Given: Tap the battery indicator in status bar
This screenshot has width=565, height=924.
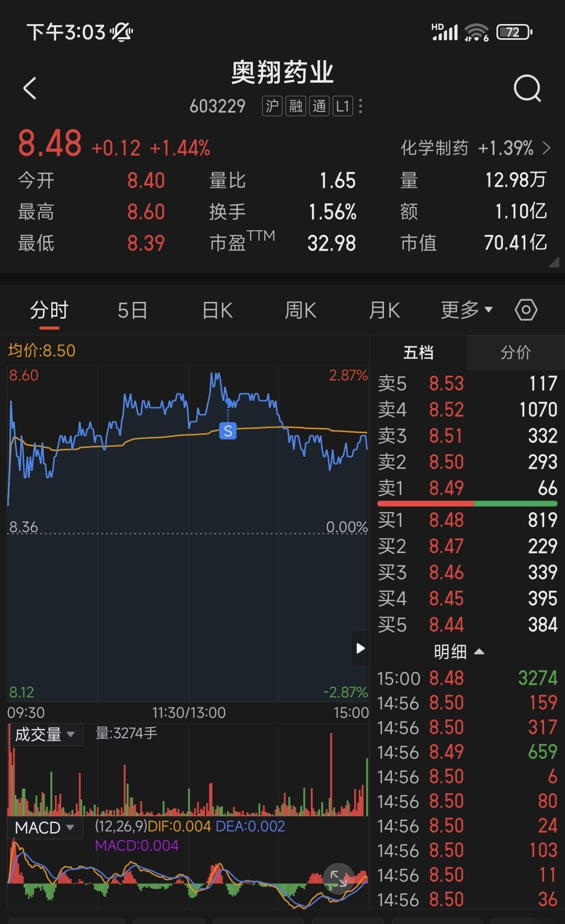Looking at the screenshot, I should (514, 32).
